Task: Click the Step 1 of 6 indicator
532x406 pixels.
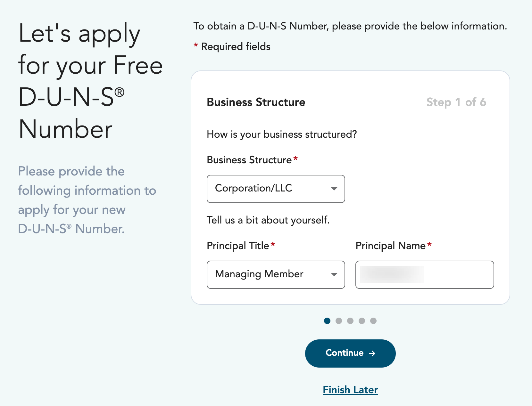Action: point(456,102)
